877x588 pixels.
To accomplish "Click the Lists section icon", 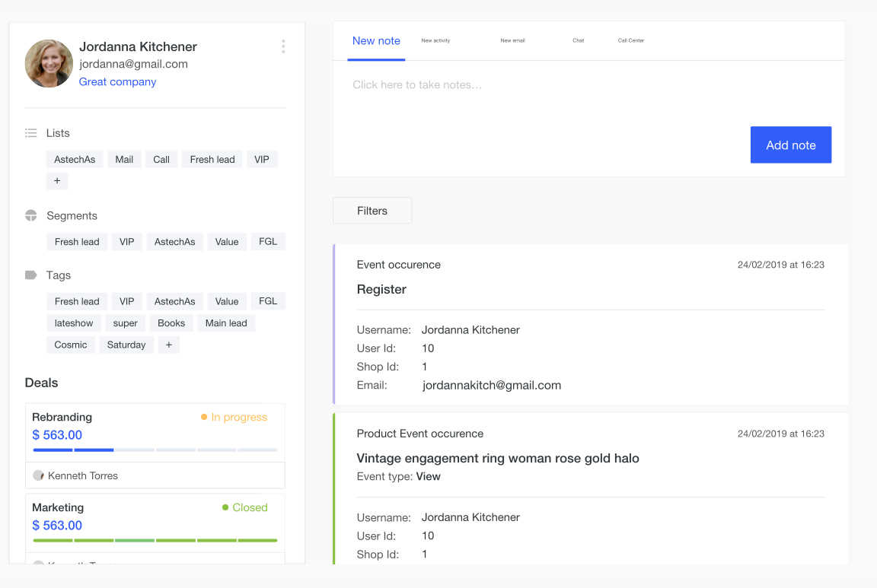I will click(x=31, y=133).
